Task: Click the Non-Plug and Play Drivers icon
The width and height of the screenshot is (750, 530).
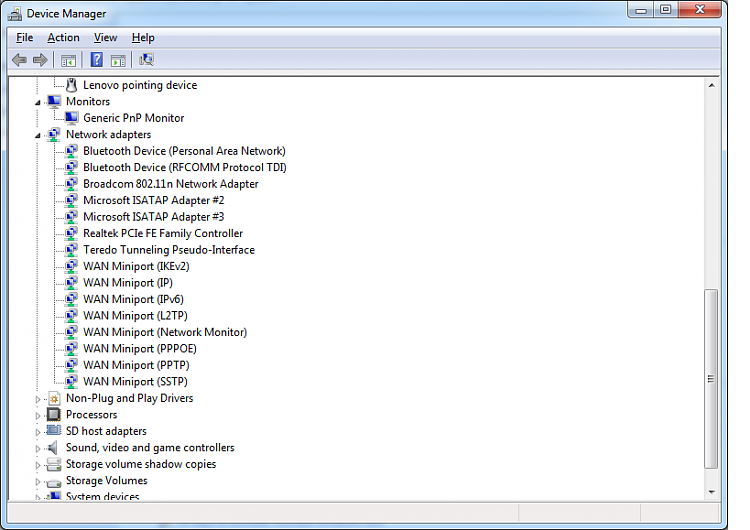Action: (x=54, y=398)
